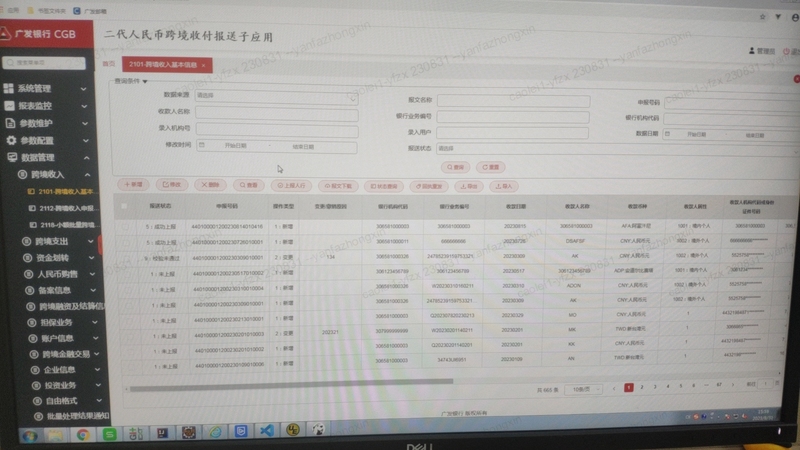The image size is (800, 450).
Task: Click the 重置 reset button
Action: click(490, 167)
